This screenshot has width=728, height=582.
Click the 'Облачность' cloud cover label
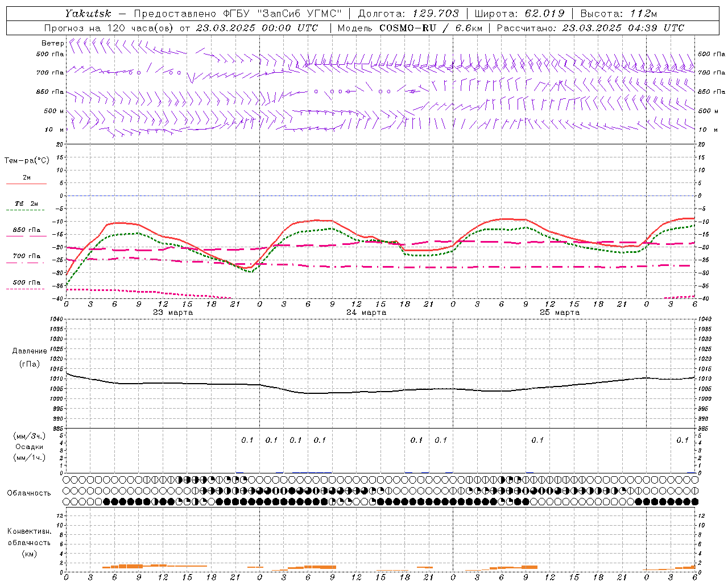click(x=29, y=493)
